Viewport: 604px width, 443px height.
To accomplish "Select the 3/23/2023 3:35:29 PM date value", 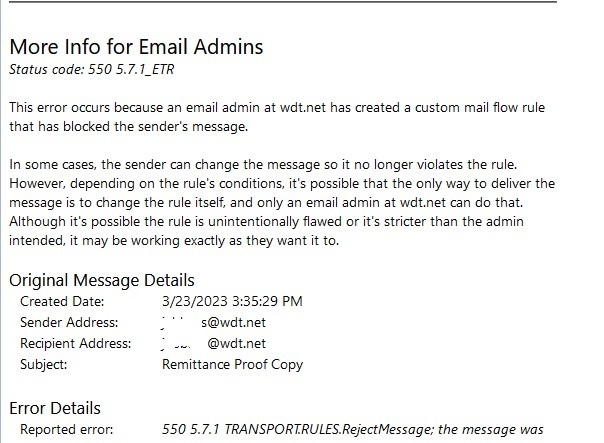I will pos(232,300).
